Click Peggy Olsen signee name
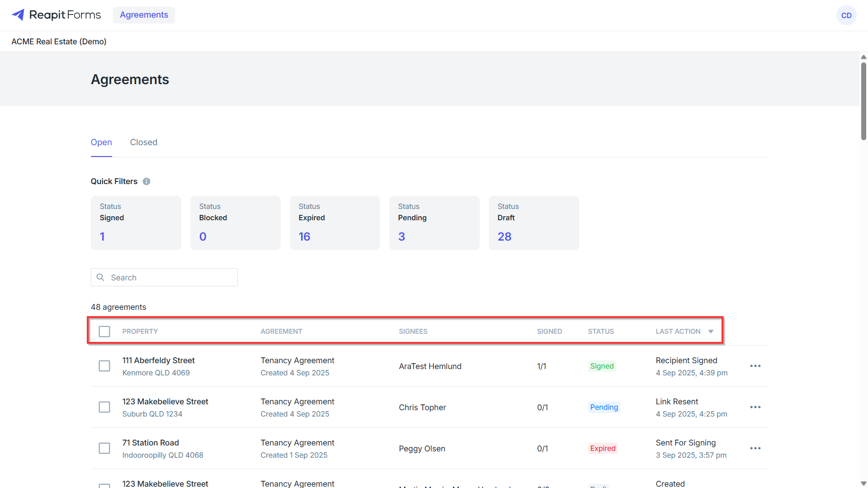The image size is (868, 488). (x=422, y=449)
